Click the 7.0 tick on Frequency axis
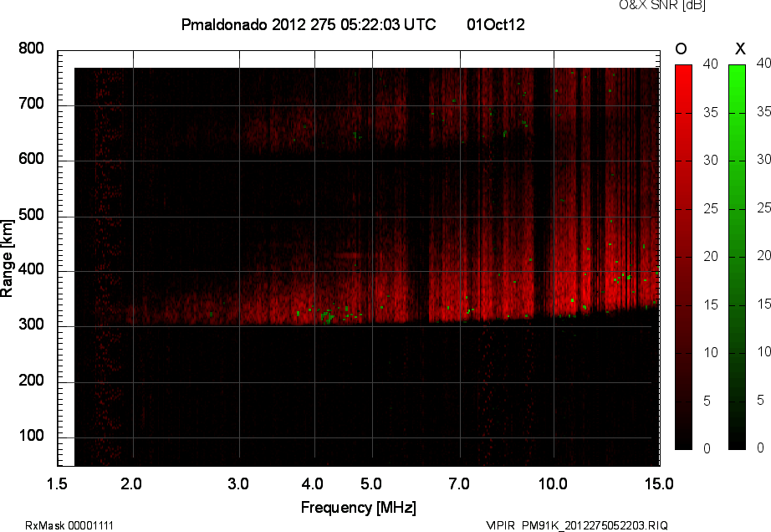Screen dimensions: 771x532 459,483
